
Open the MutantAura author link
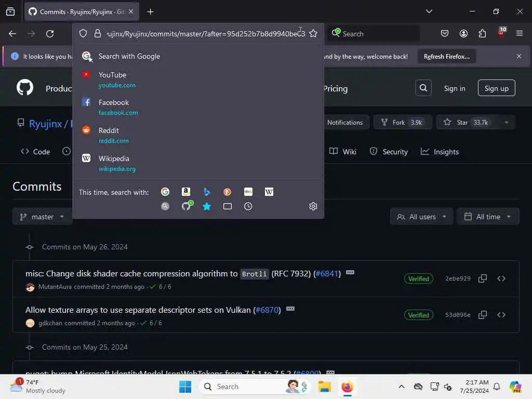point(55,287)
